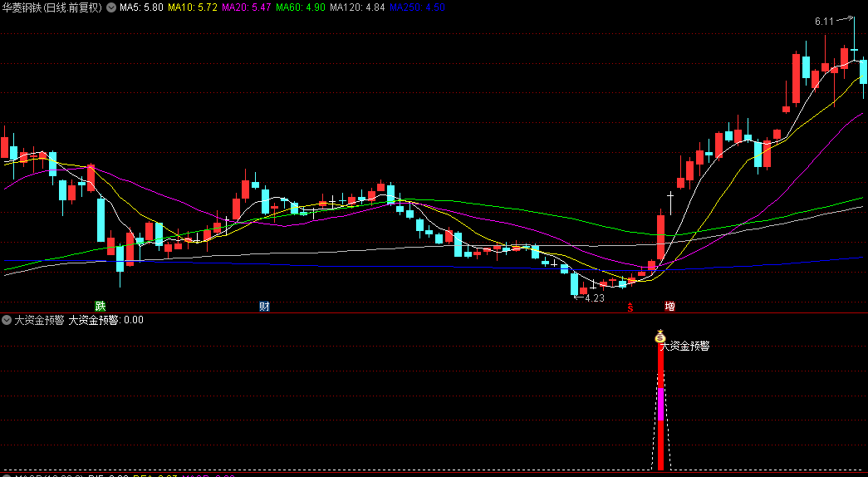Select the MA20: 5.47 label
The image size is (868, 477).
pyautogui.click(x=247, y=7)
